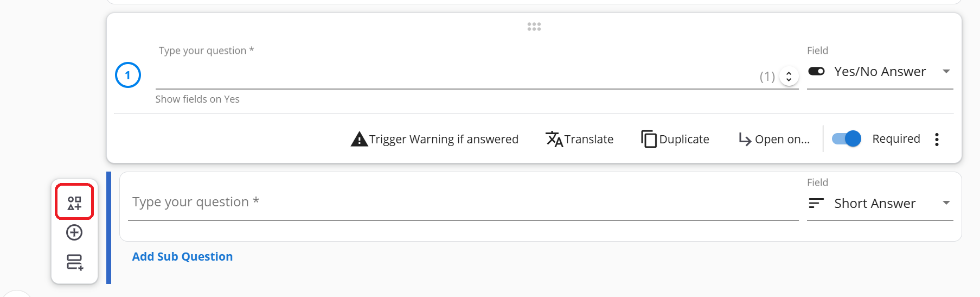Toggle the Required switch off

pos(847,139)
